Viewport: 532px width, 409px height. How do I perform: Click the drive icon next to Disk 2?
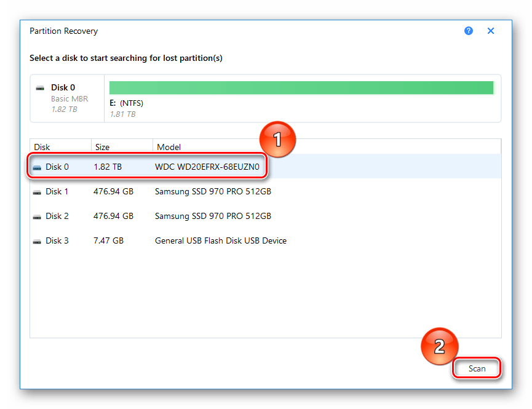38,216
